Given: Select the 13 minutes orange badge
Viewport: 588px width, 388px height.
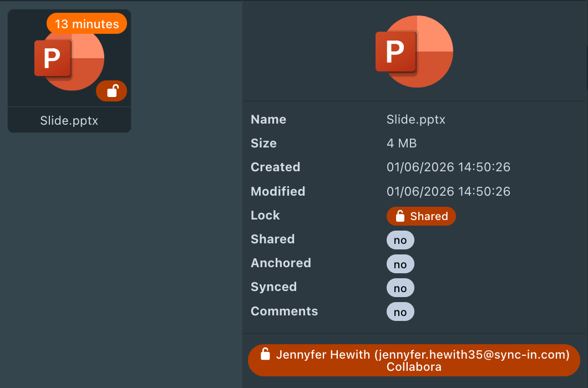Looking at the screenshot, I should pyautogui.click(x=87, y=24).
